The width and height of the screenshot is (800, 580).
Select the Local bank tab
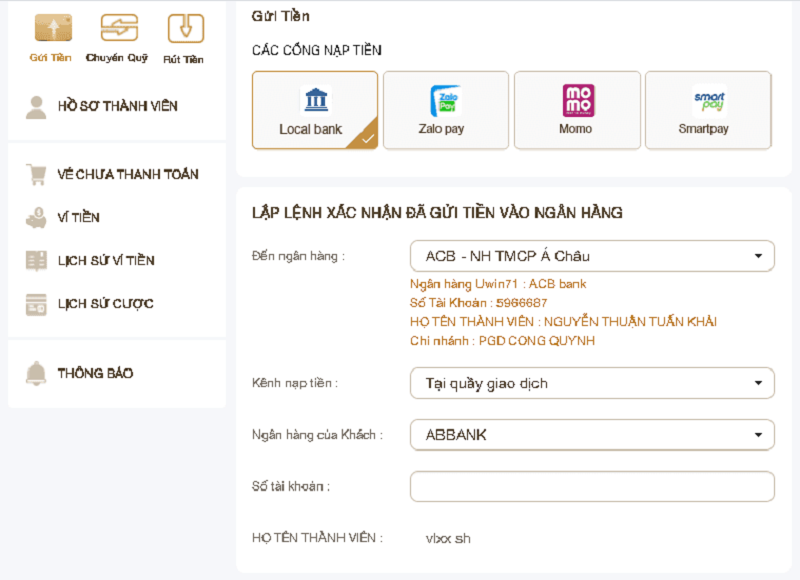tap(315, 110)
